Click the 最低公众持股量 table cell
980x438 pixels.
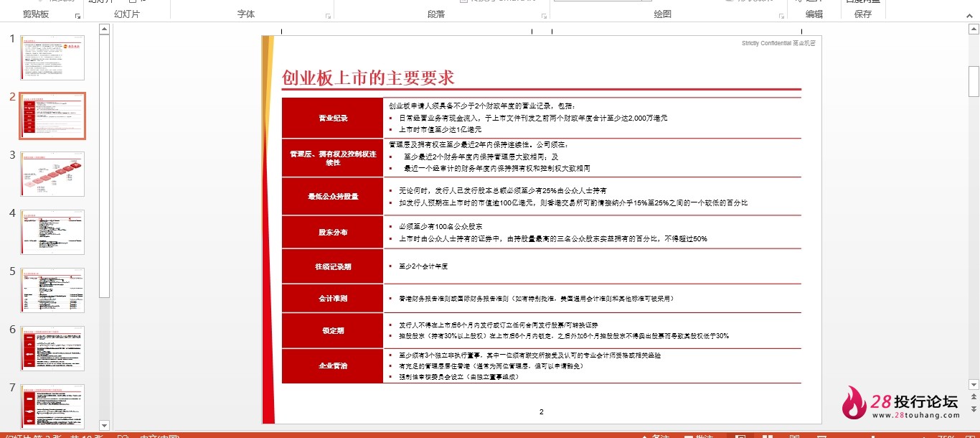point(333,196)
